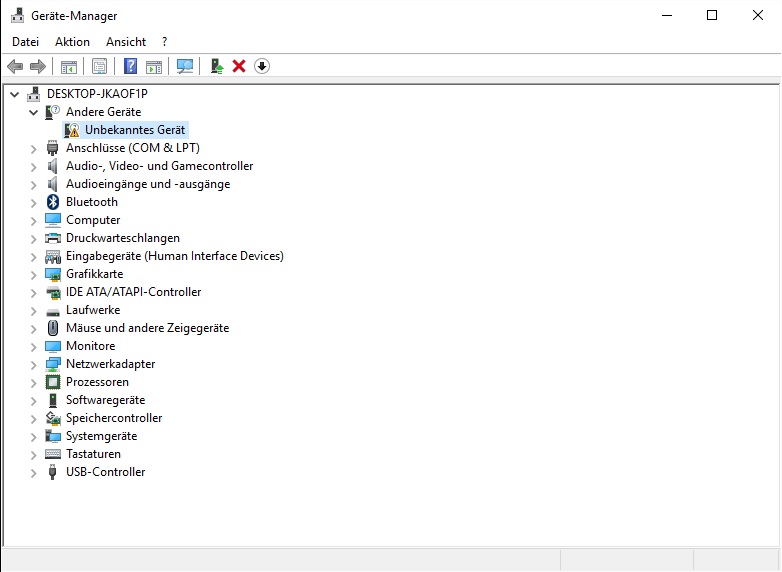The height and width of the screenshot is (572, 782).
Task: Select the Tastaturen label
Action: (93, 454)
